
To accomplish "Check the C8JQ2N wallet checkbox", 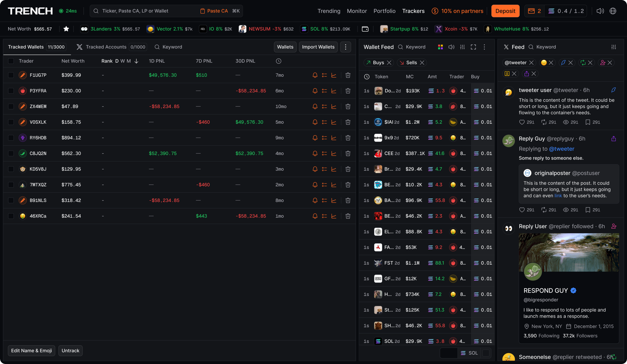I will [11, 153].
